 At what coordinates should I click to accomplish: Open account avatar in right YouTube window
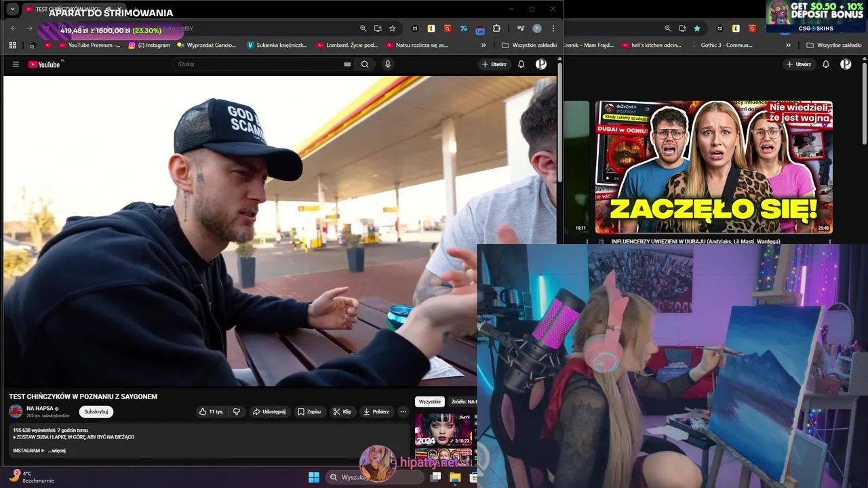[846, 64]
